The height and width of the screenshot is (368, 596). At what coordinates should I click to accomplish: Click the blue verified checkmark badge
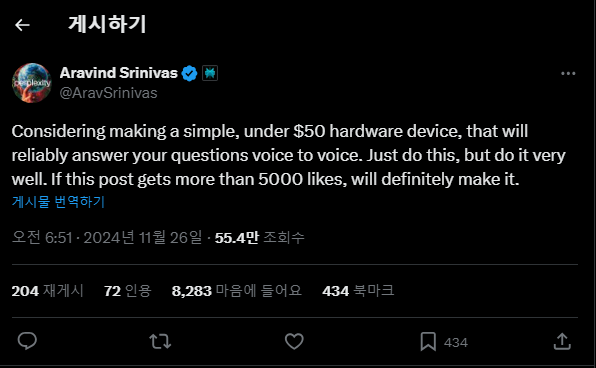pyautogui.click(x=189, y=73)
